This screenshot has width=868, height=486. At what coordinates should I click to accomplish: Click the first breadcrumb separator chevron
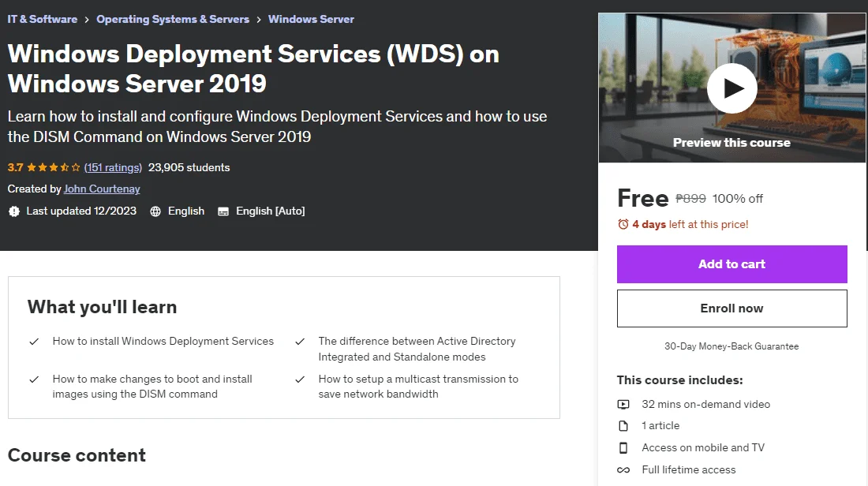click(87, 20)
